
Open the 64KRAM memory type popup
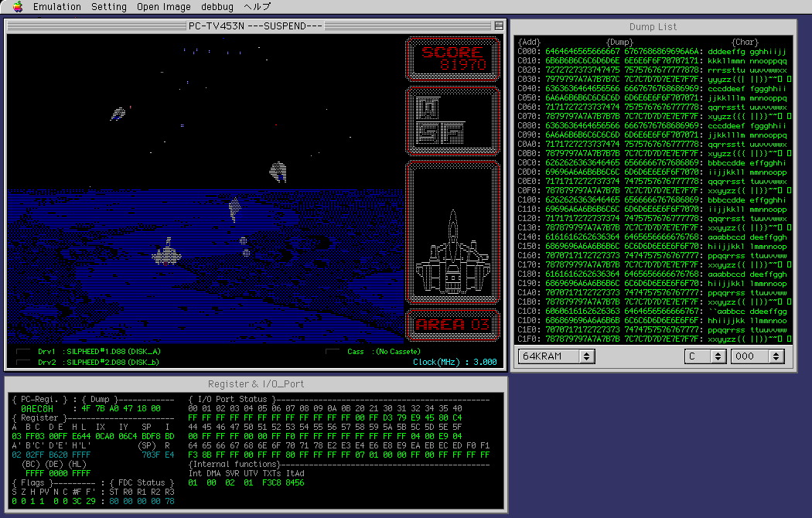pyautogui.click(x=556, y=356)
